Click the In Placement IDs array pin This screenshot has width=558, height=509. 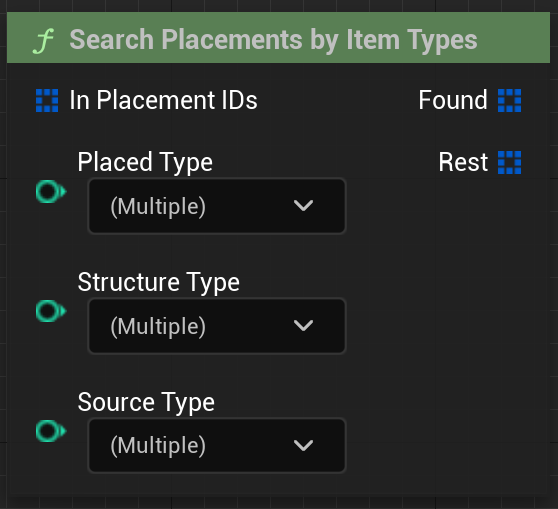tap(47, 100)
